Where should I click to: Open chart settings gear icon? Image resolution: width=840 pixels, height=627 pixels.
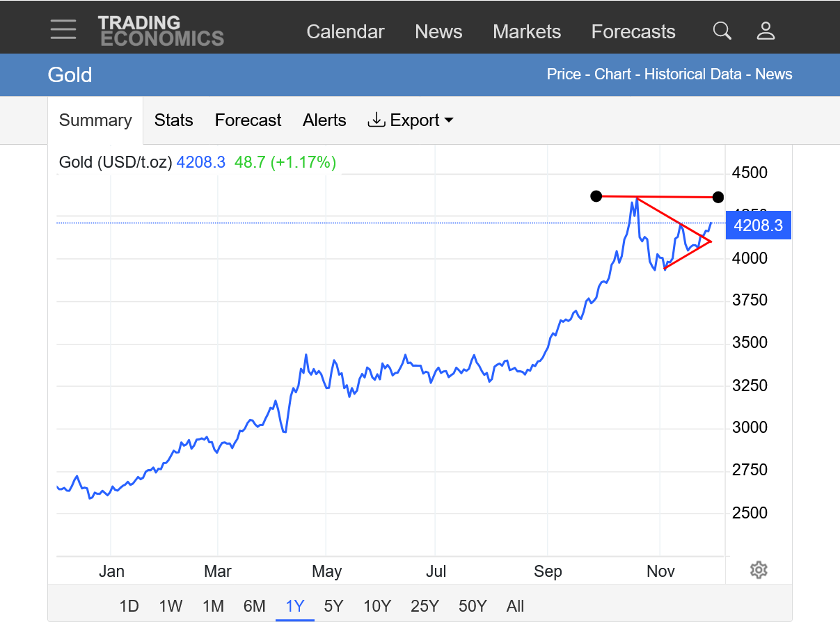tap(758, 571)
